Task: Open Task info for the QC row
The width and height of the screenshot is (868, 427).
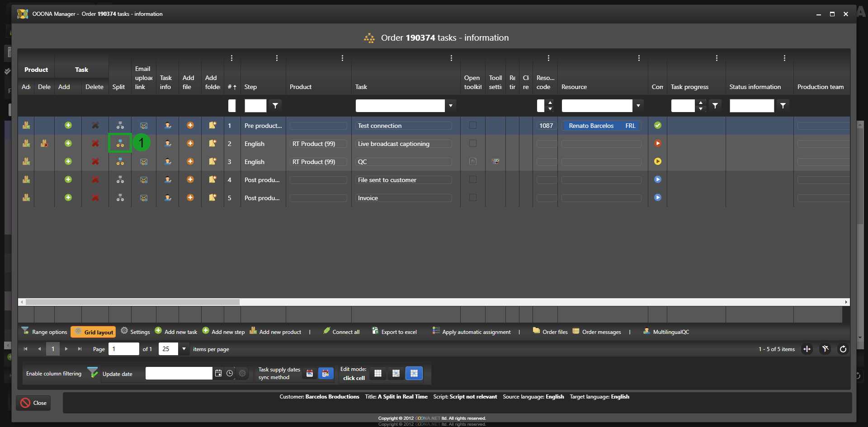Action: pyautogui.click(x=168, y=161)
